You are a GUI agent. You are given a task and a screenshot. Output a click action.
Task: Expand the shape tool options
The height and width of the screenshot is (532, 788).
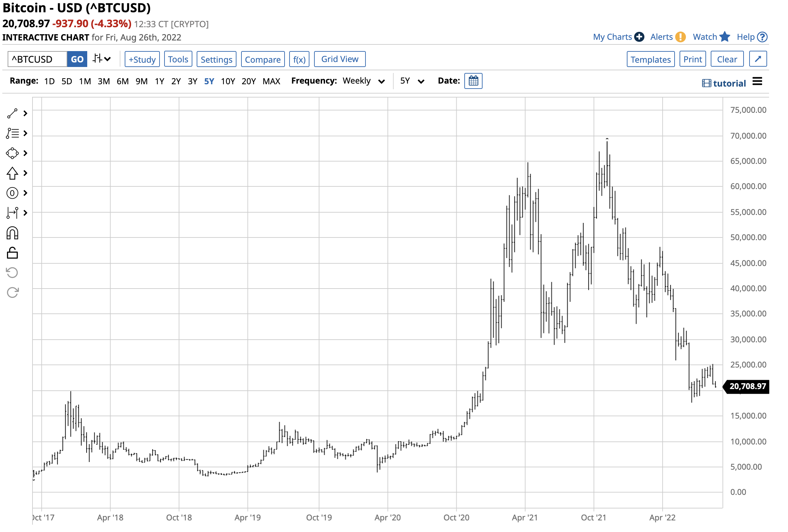tap(25, 154)
